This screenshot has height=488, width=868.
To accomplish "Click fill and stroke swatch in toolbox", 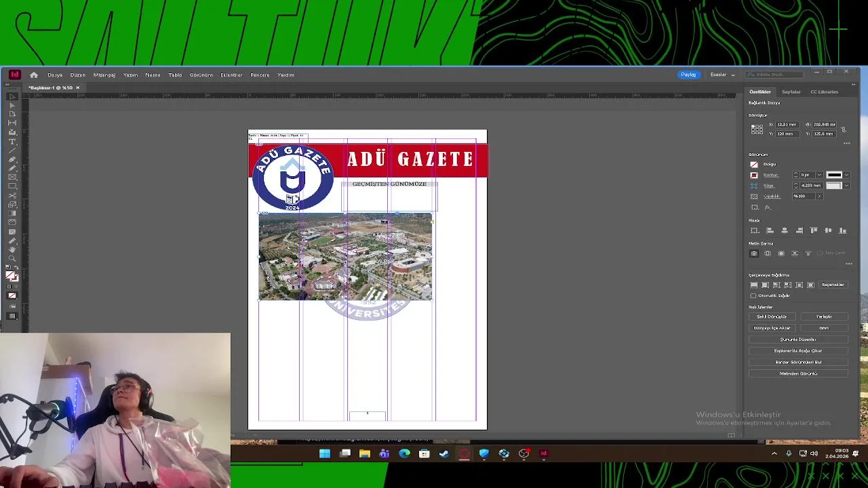I will tap(12, 276).
